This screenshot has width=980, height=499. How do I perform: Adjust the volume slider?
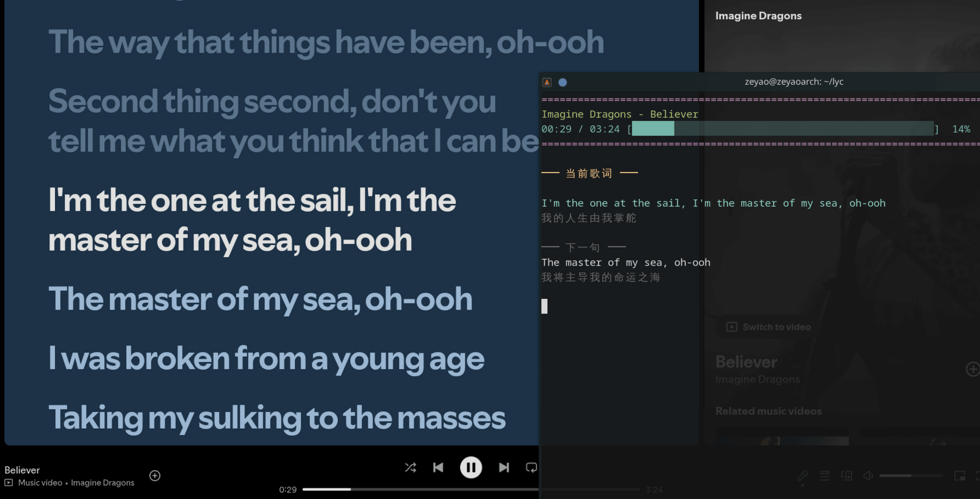(x=910, y=475)
